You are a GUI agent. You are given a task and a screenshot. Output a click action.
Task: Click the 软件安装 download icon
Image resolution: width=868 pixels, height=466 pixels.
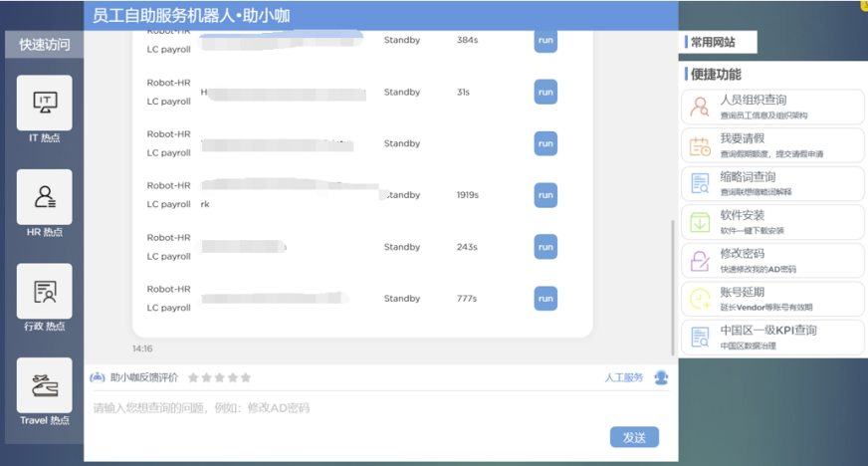point(700,222)
